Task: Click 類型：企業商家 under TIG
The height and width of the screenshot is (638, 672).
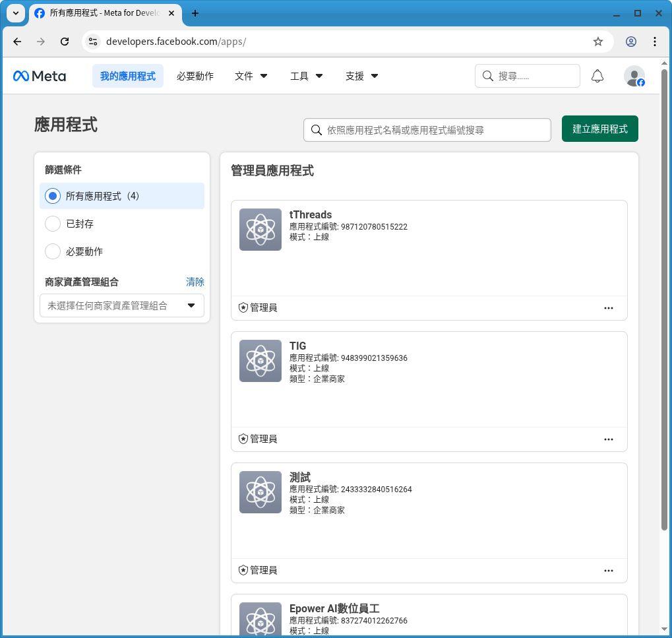Action: (x=317, y=379)
